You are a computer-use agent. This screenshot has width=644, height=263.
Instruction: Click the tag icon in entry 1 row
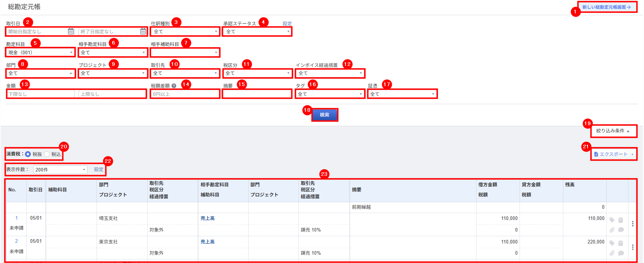(x=612, y=220)
